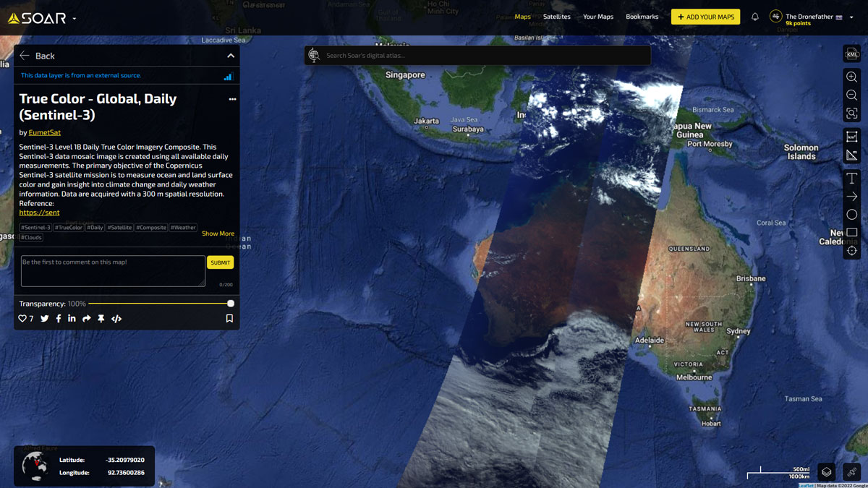The height and width of the screenshot is (488, 868).
Task: Collapse the map details panel chevron
Action: click(231, 56)
